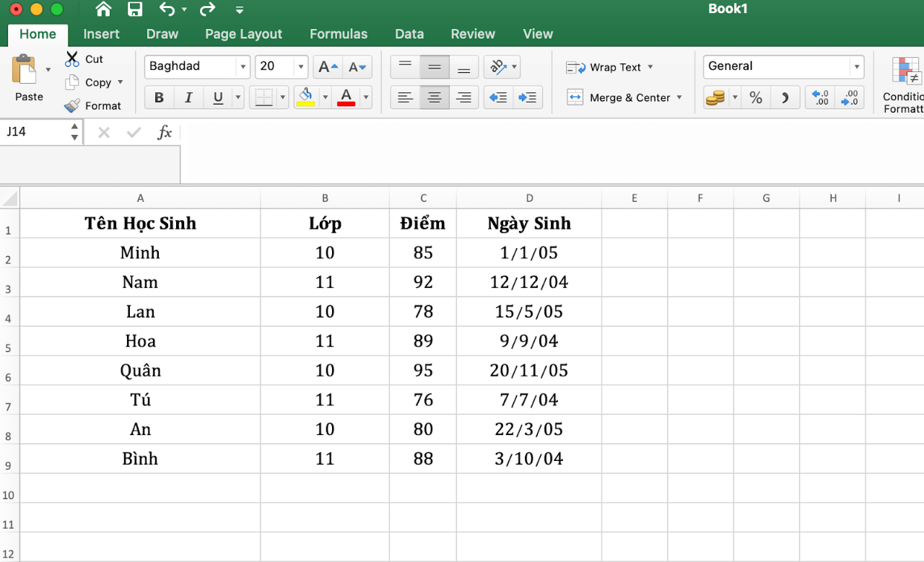Click Wrap Text button

click(x=604, y=67)
